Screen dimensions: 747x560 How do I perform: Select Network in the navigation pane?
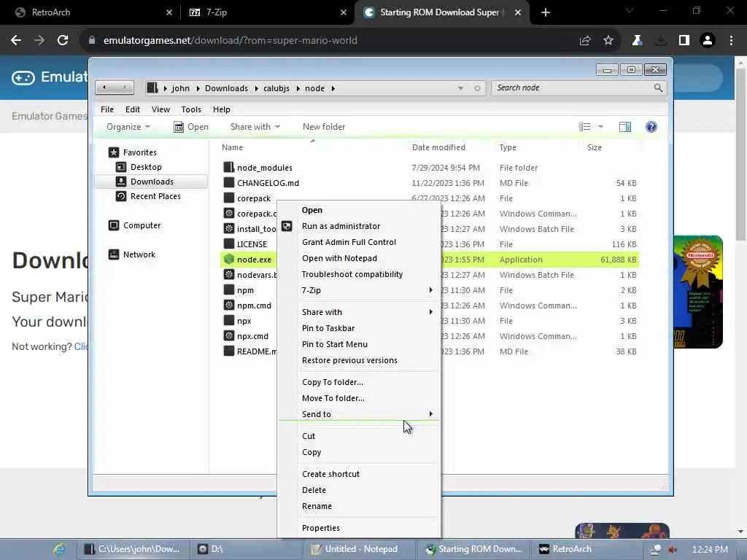pos(139,254)
